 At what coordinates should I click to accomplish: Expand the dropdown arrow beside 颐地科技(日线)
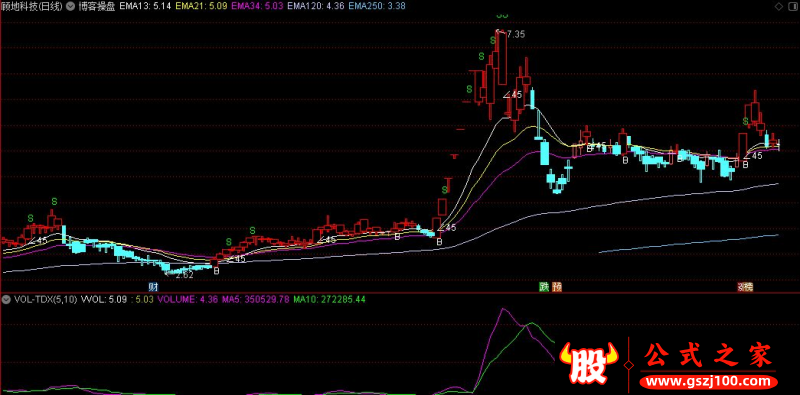[x=69, y=7]
